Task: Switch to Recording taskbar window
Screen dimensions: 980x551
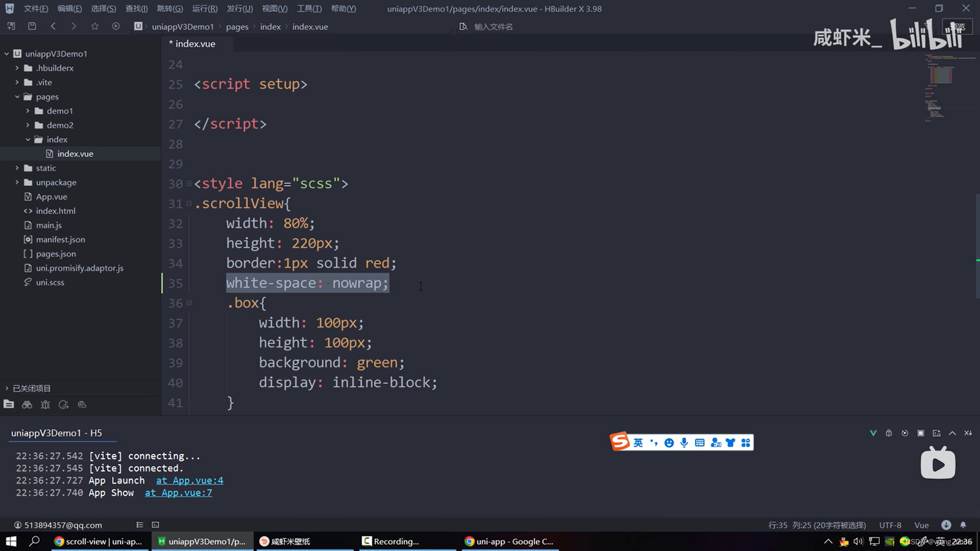Action: coord(406,541)
